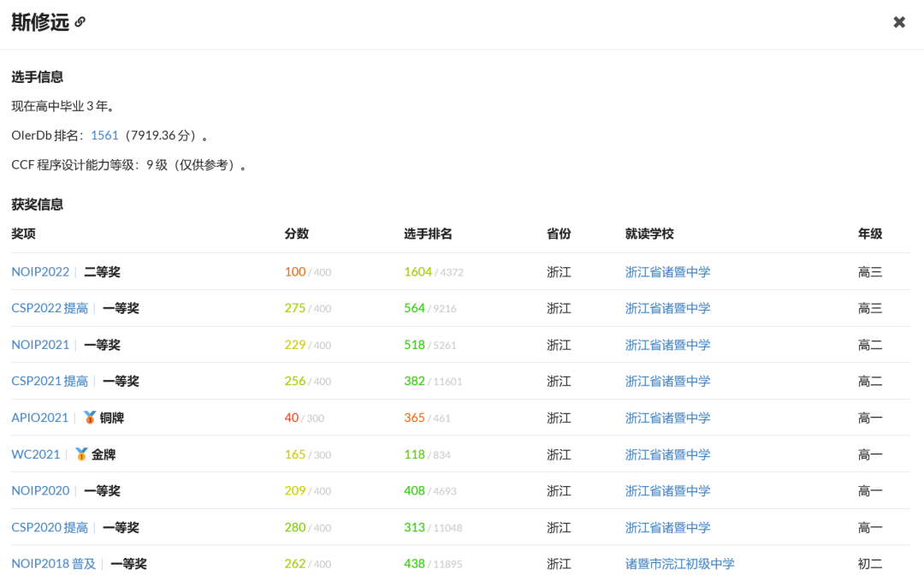Open the 诸暨市浣江初级中学 school link
Screen dimensions: 924x581
[680, 564]
